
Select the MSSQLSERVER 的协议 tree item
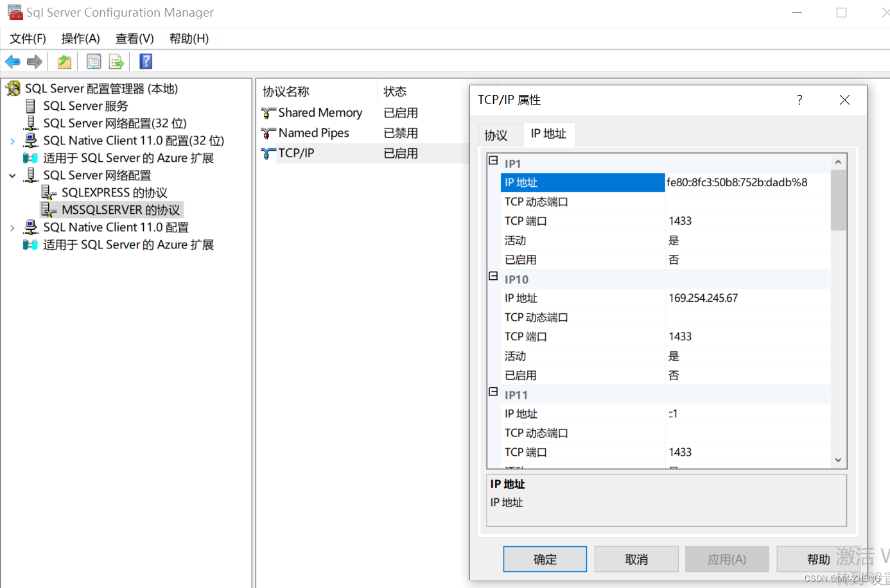pyautogui.click(x=121, y=210)
